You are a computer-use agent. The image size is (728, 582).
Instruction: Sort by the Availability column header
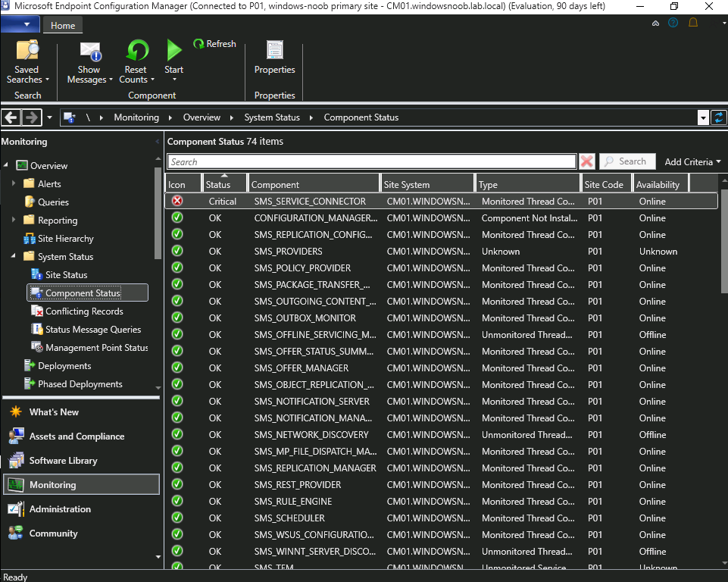[x=661, y=184]
